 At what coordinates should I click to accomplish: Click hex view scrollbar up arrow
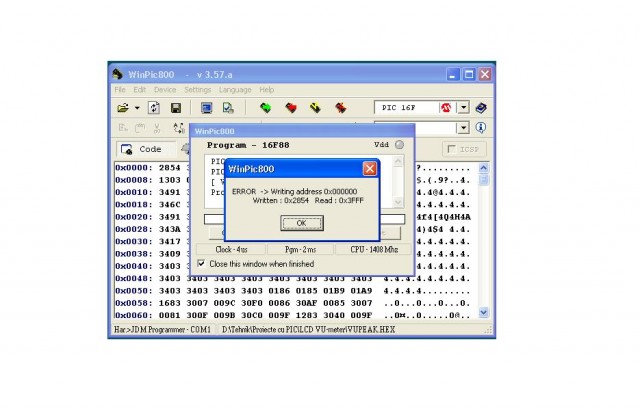point(484,168)
